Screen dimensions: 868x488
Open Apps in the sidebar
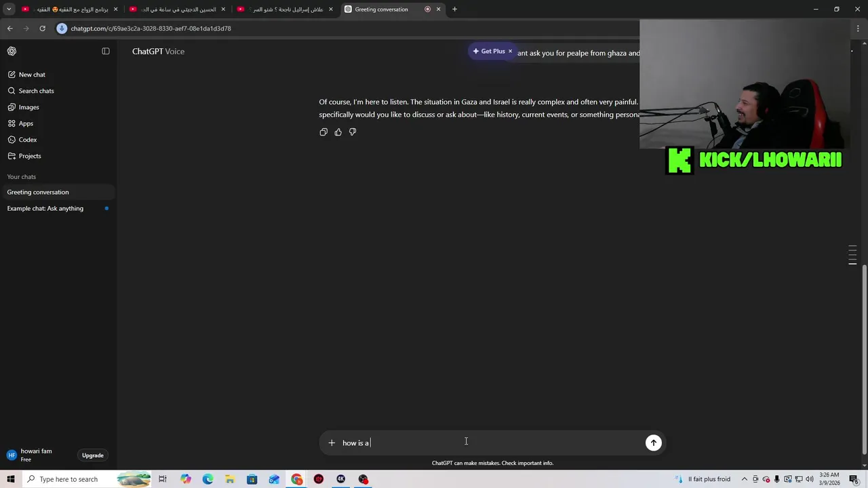[x=58, y=123]
